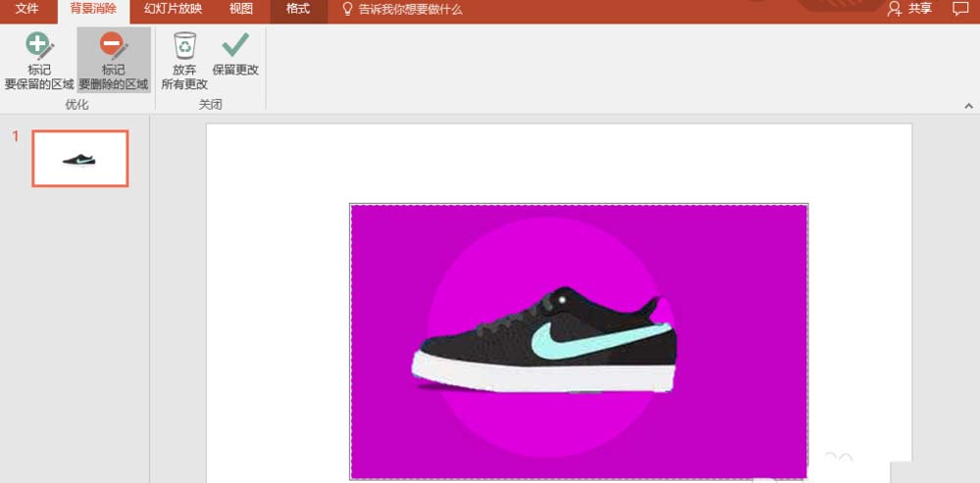Screen dimensions: 980x483
Task: Select slide 1 thumbnail in the panel
Action: point(80,159)
